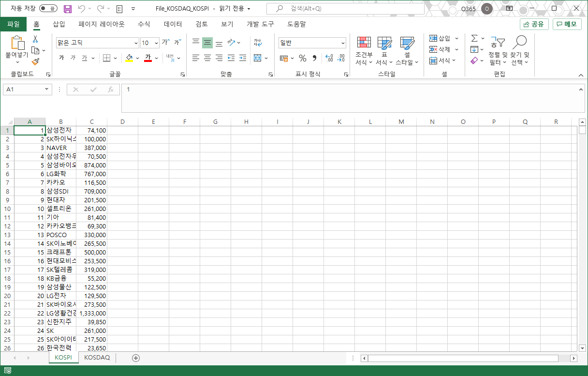Click the Cut scissors icon
Viewport: 588px width, 376px height.
pos(35,39)
